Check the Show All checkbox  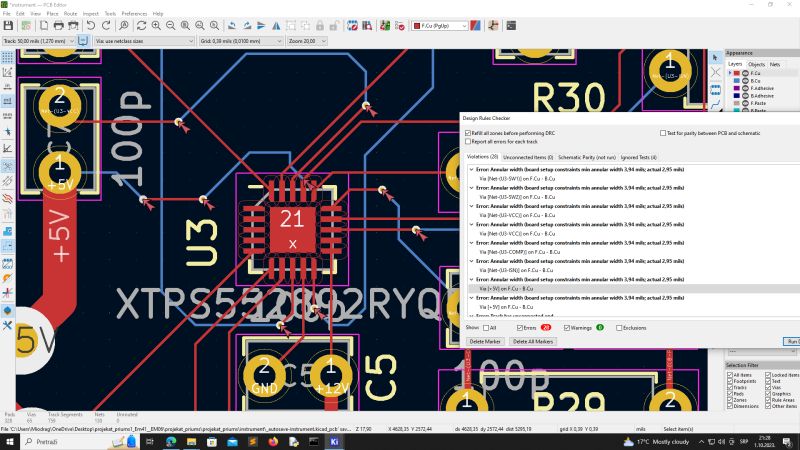(x=486, y=328)
